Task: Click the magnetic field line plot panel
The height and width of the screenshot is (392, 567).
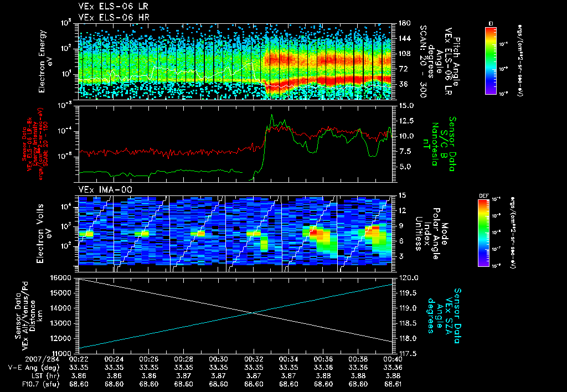Action: (235, 144)
